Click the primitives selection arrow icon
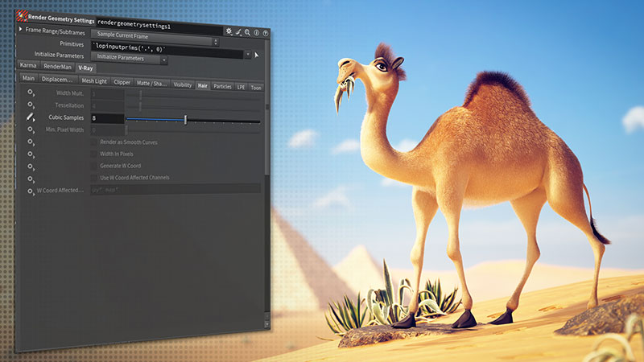The height and width of the screenshot is (362, 644). click(x=257, y=56)
